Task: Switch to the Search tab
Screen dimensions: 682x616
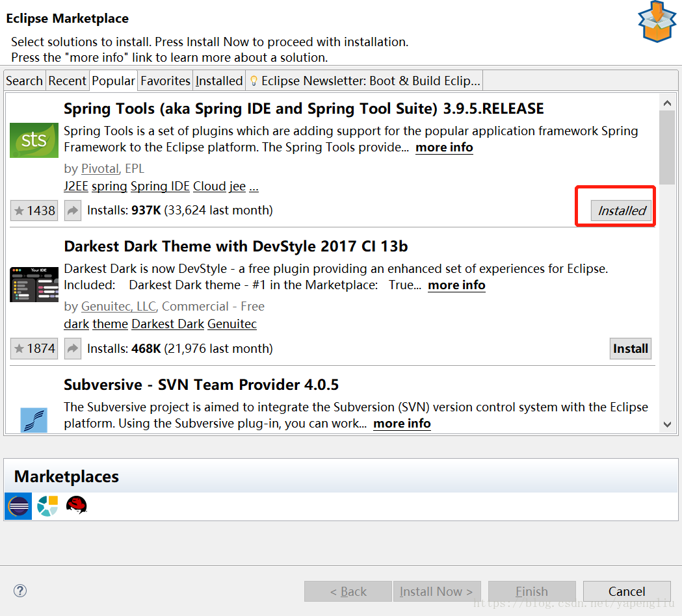Action: point(24,81)
